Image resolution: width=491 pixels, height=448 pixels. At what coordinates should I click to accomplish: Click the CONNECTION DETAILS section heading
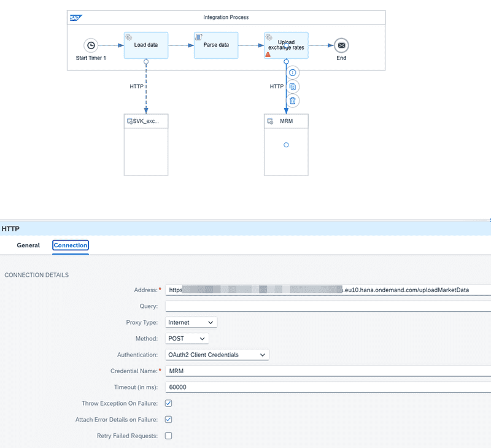36,275
